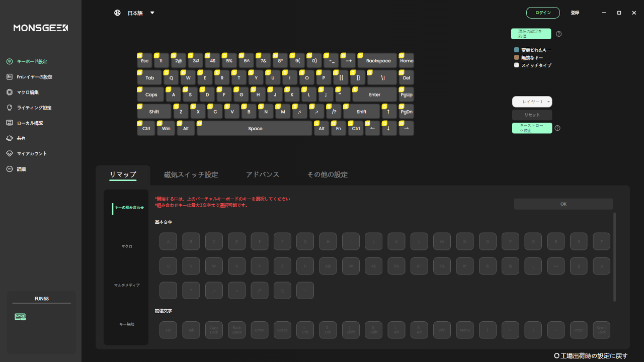This screenshot has width=644, height=362.
Task: Click the details ellipsis icon
Action: [9, 169]
